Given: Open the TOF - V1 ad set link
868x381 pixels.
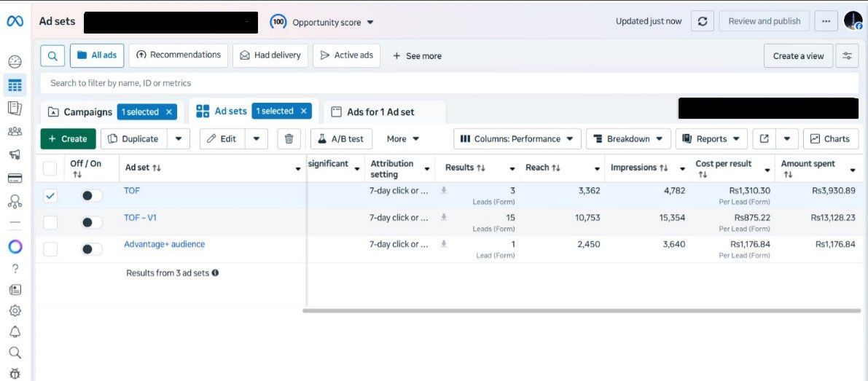Looking at the screenshot, I should pos(140,217).
